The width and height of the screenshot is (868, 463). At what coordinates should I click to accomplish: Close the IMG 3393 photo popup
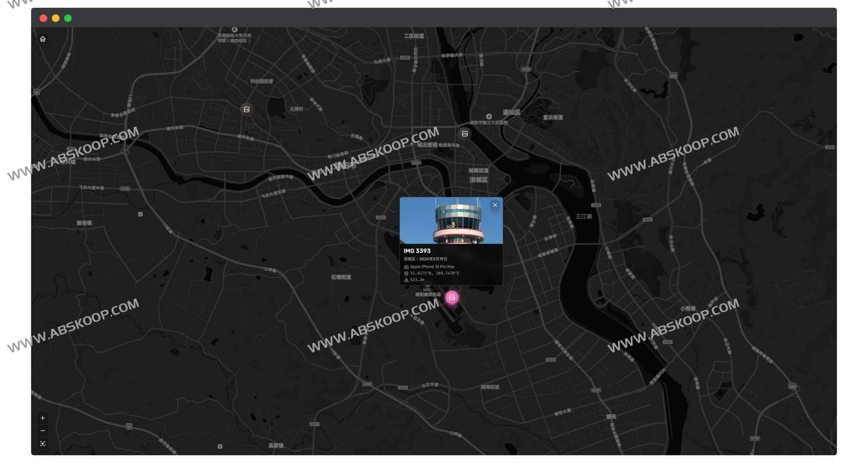pos(495,205)
